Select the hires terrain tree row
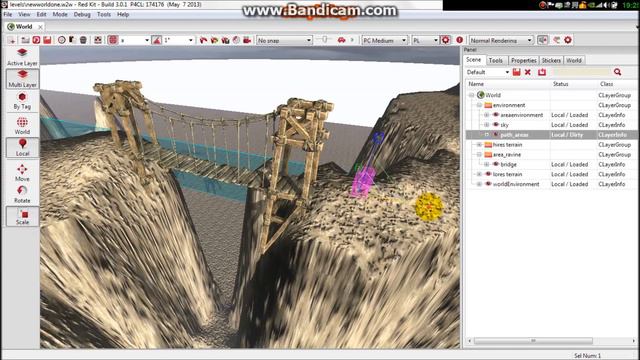 (551, 145)
